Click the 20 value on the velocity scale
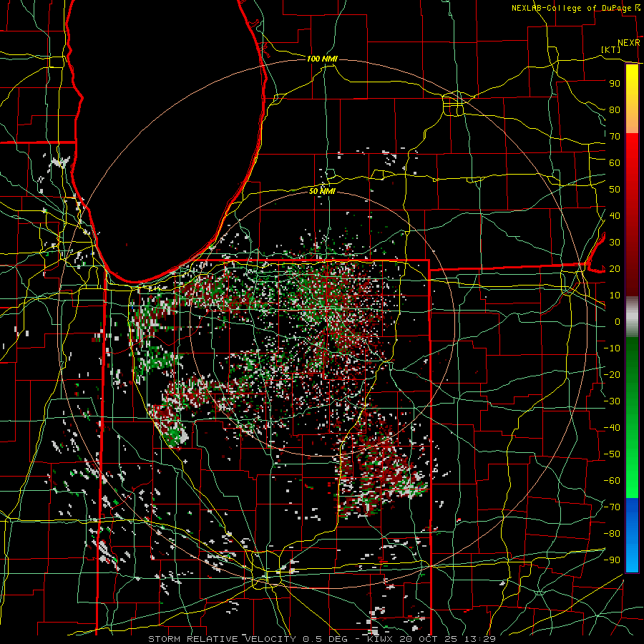Viewport: 644px width, 644px height. coord(615,269)
